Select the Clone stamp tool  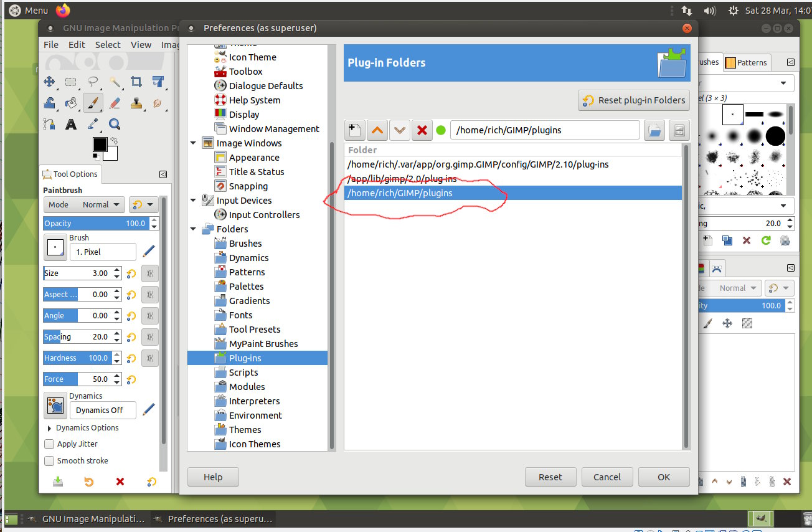(x=136, y=103)
